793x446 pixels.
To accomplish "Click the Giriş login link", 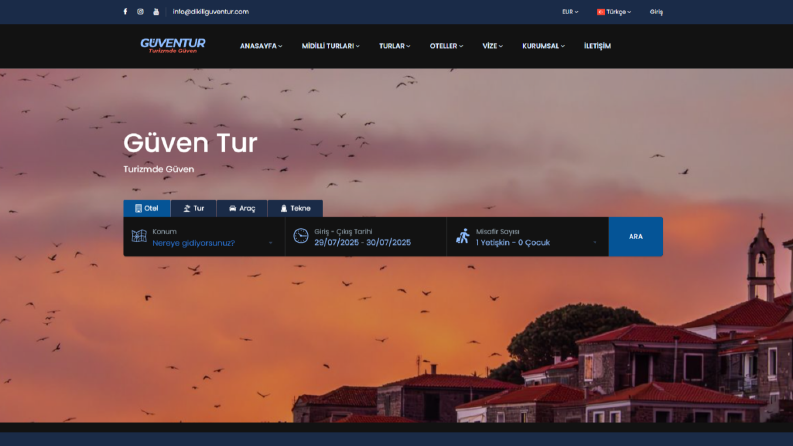I will click(656, 12).
